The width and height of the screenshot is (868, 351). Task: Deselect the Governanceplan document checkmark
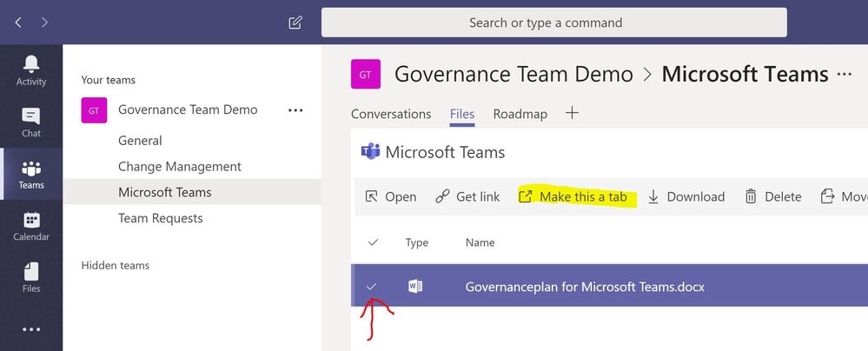[x=372, y=286]
